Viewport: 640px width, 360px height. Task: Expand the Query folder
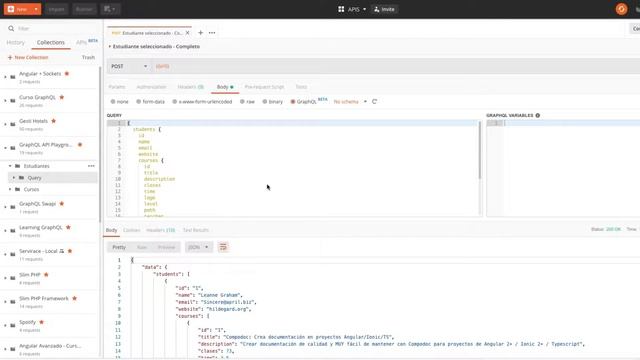coord(13,178)
